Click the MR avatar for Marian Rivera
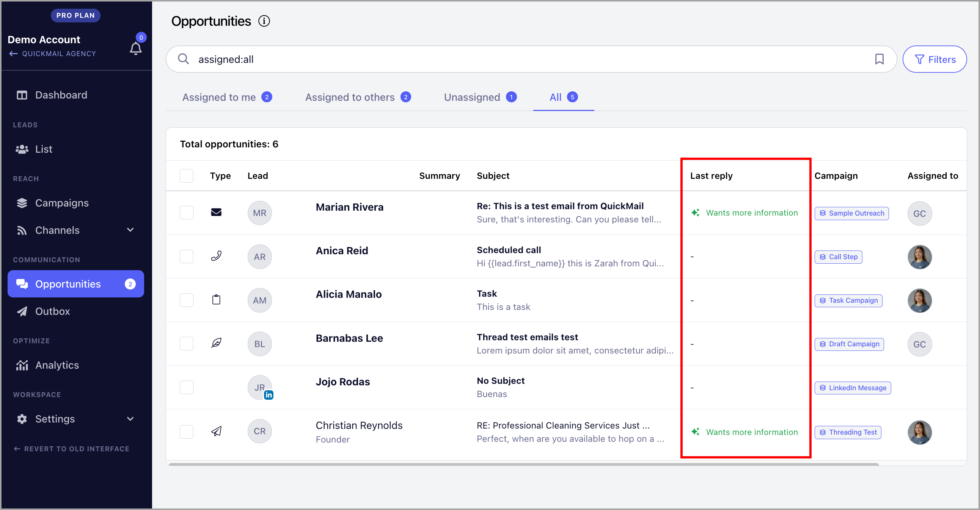Image resolution: width=980 pixels, height=510 pixels. [259, 213]
